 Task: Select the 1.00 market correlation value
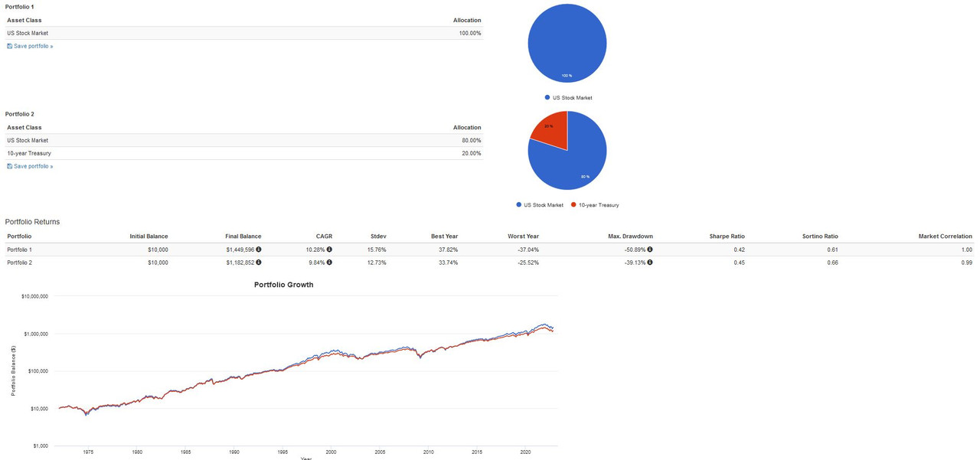pyautogui.click(x=967, y=250)
